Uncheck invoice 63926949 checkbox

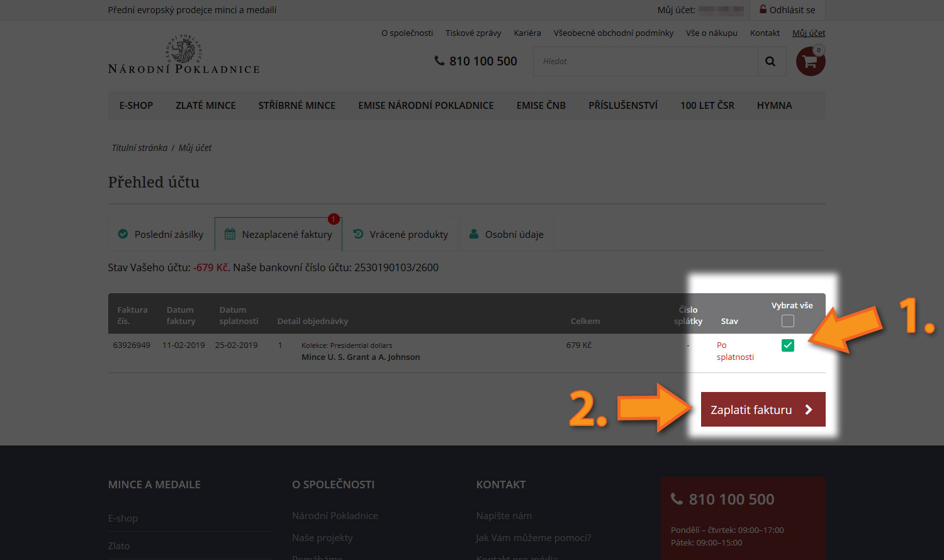pyautogui.click(x=788, y=345)
